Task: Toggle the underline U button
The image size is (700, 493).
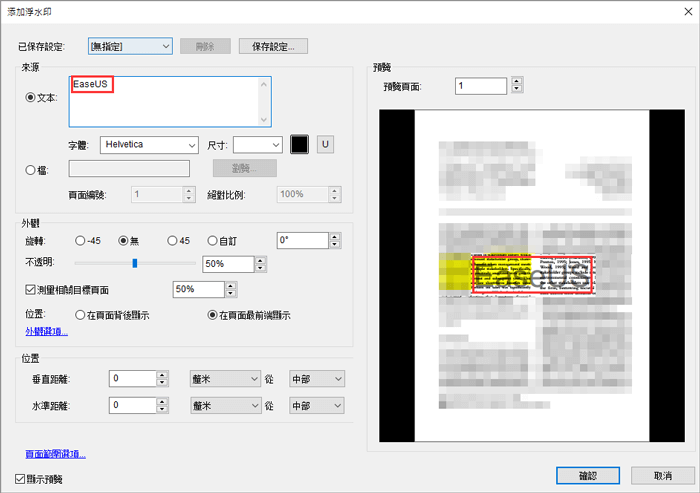Action: 325,144
